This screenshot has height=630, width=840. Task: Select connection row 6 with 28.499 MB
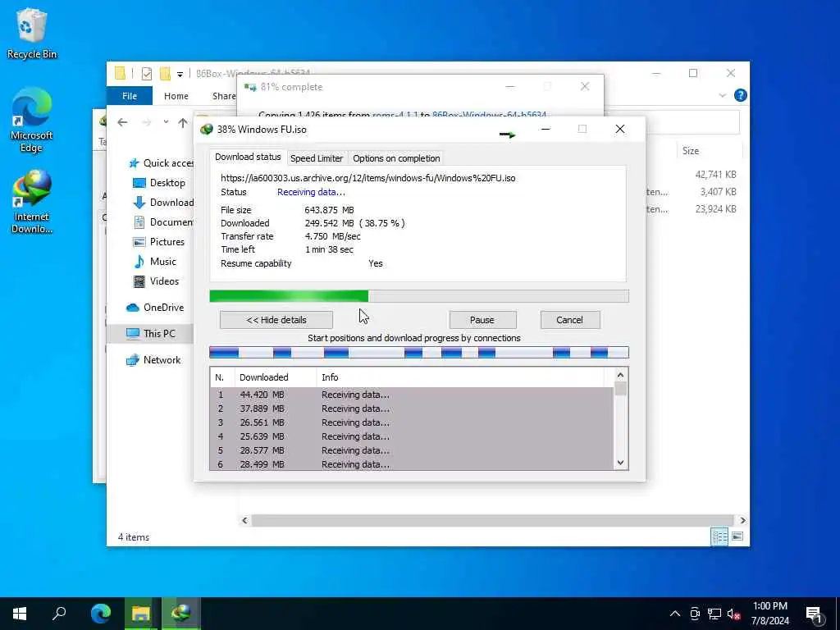click(x=412, y=464)
